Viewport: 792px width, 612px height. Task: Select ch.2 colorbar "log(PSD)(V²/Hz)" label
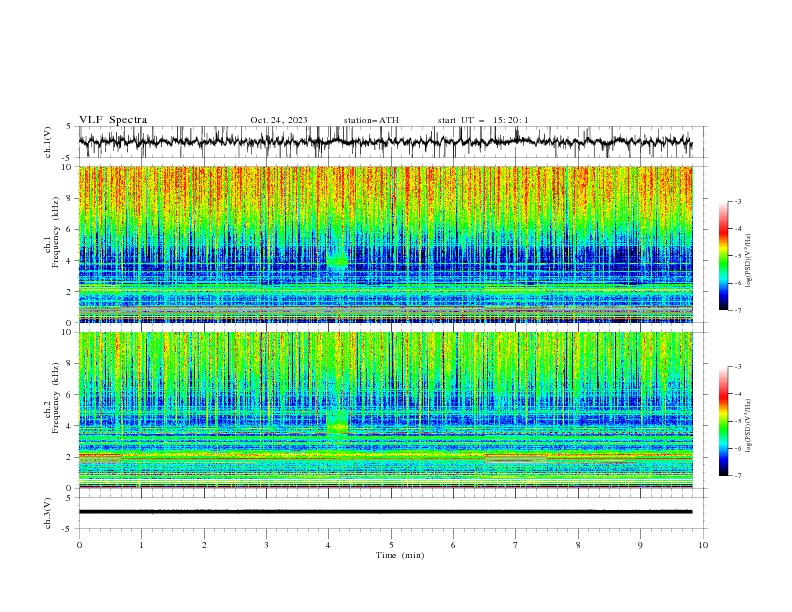tap(748, 426)
